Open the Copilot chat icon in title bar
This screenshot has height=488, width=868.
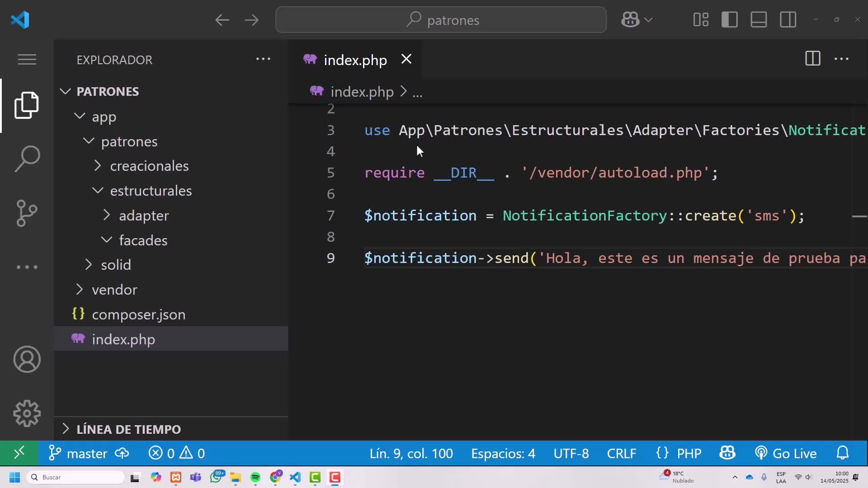[630, 20]
